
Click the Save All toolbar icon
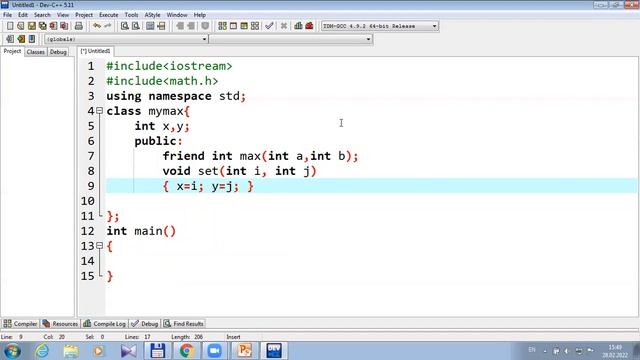click(x=42, y=26)
